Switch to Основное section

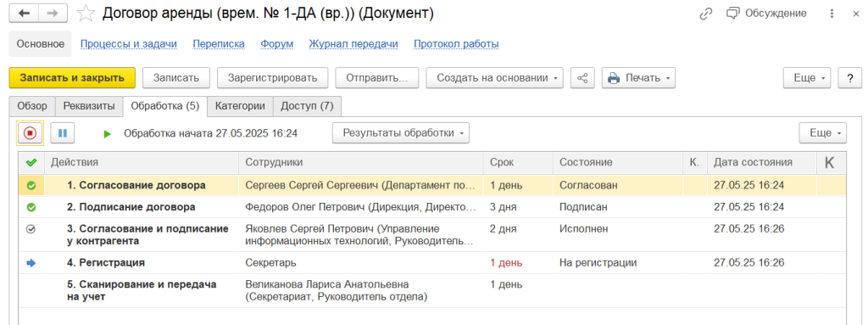point(41,44)
